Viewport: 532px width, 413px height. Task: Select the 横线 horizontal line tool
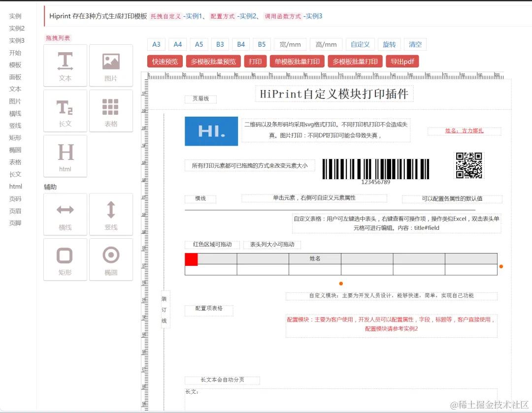pyautogui.click(x=65, y=214)
